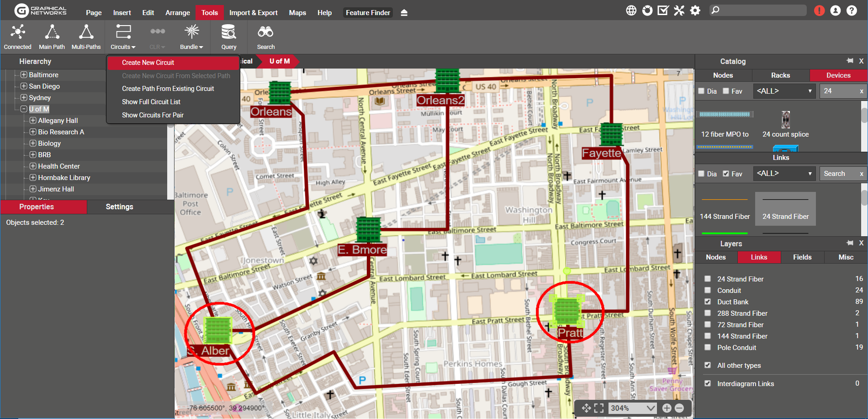Select the Fayette node on map
868x419 pixels.
611,135
